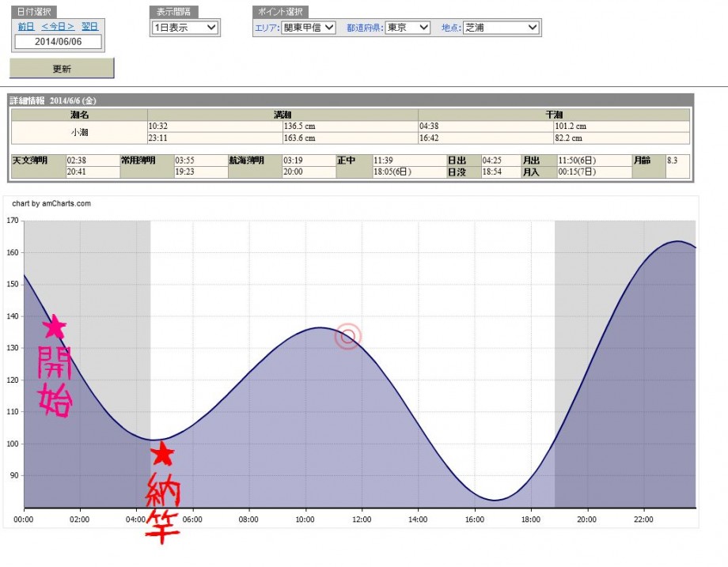The image size is (728, 567).
Task: Click the 82.2 cm low tide cell
Action: (622, 138)
